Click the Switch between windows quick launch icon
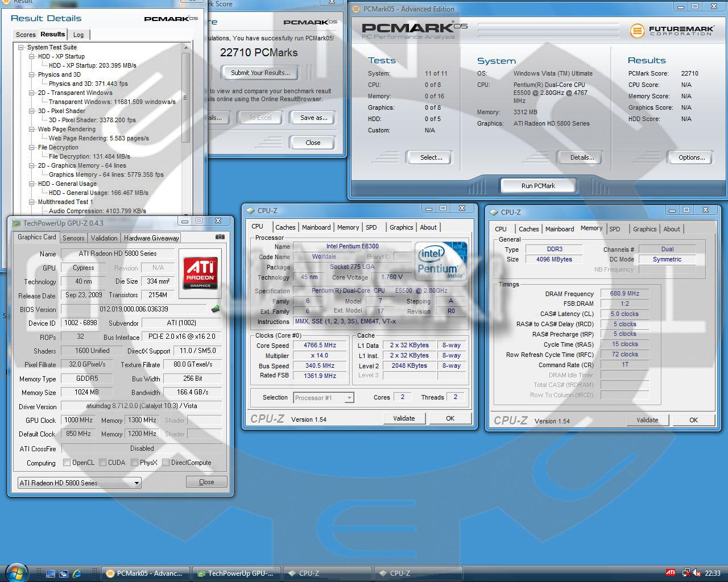The height and width of the screenshot is (582, 728). (x=64, y=573)
